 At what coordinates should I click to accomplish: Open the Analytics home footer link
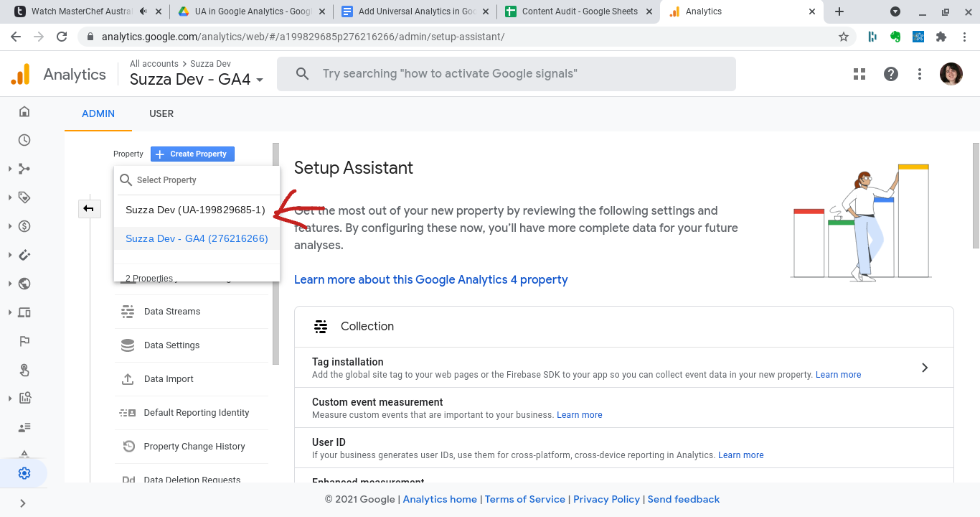click(440, 499)
